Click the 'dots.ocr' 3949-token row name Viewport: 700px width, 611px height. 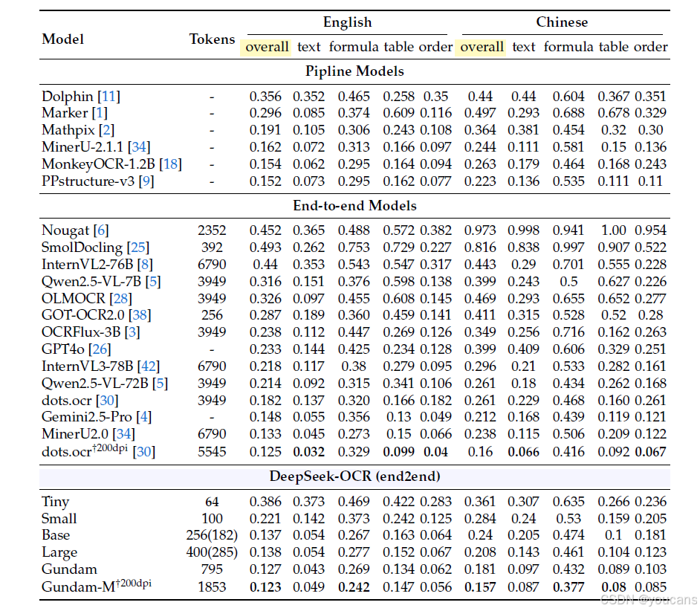coord(67,400)
